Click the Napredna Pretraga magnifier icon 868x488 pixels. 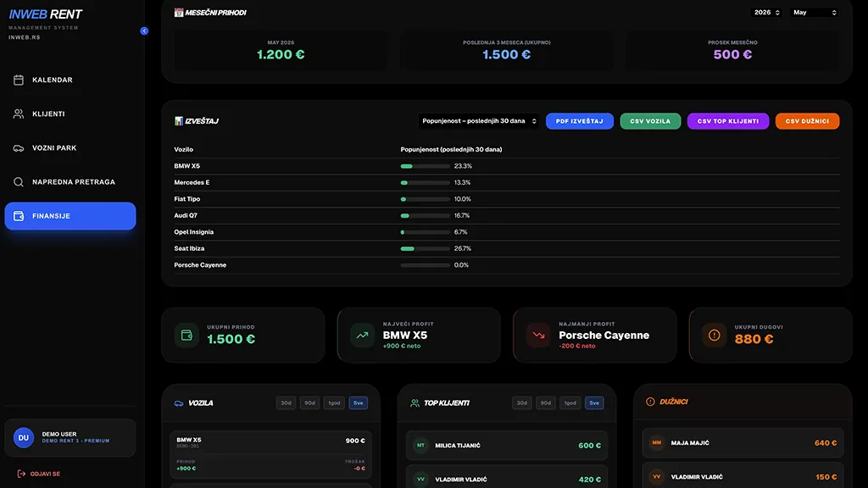pyautogui.click(x=19, y=182)
